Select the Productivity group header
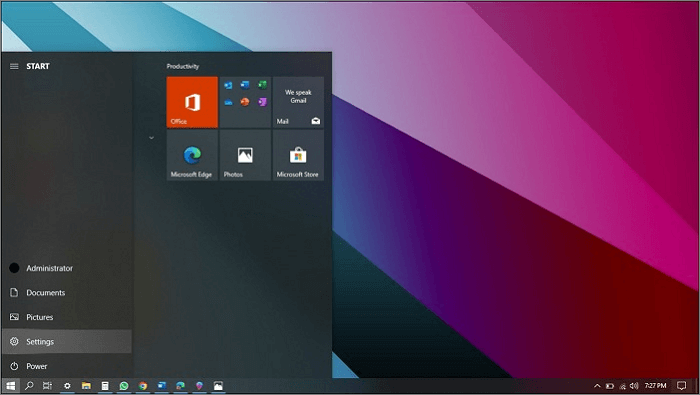 183,67
